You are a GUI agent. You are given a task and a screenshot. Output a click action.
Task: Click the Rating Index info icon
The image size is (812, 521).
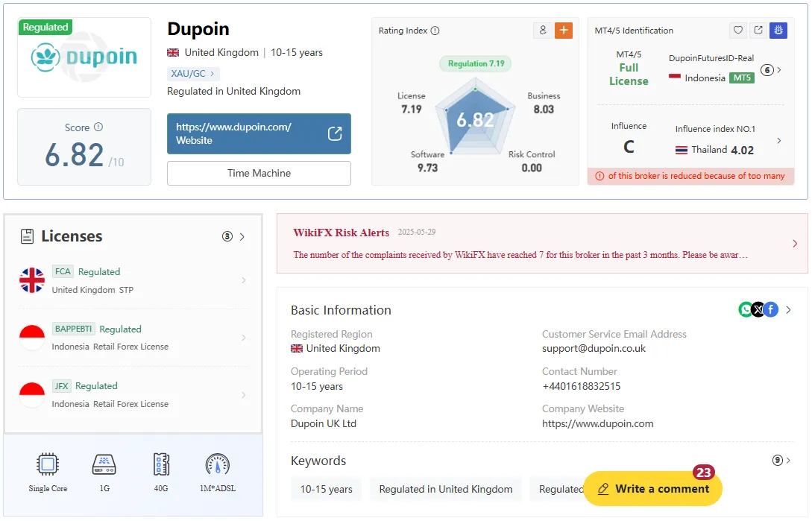point(435,31)
